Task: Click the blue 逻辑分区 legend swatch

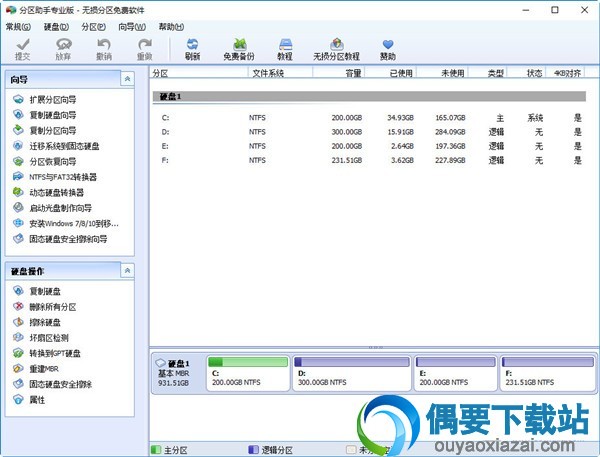Action: pos(253,449)
